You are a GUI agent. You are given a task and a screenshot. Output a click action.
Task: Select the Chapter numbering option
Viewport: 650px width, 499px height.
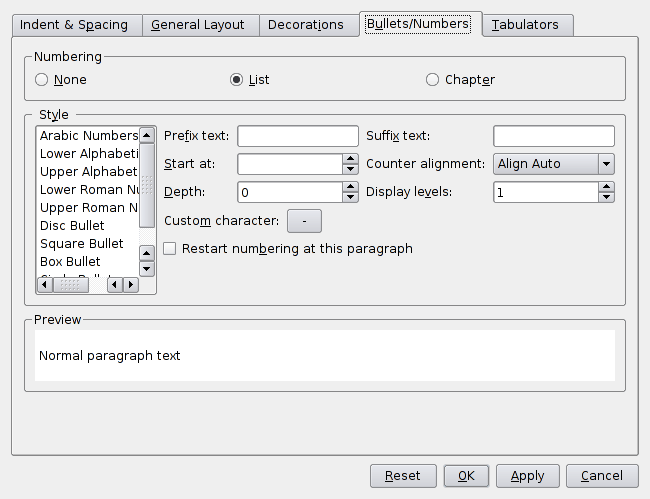tap(432, 80)
